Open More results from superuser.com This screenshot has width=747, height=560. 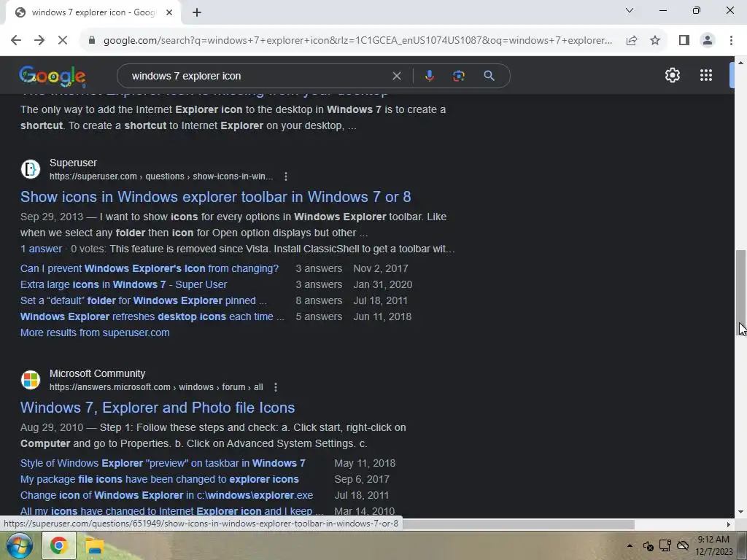[95, 332]
